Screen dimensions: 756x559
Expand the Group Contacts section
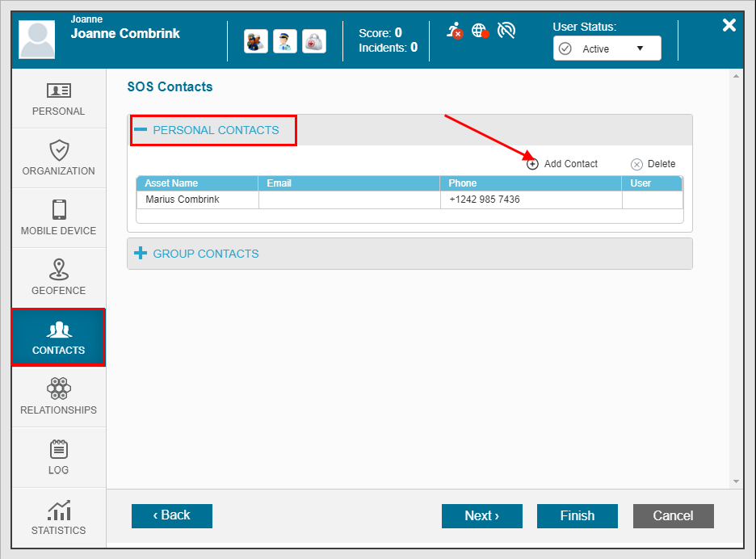tap(141, 254)
